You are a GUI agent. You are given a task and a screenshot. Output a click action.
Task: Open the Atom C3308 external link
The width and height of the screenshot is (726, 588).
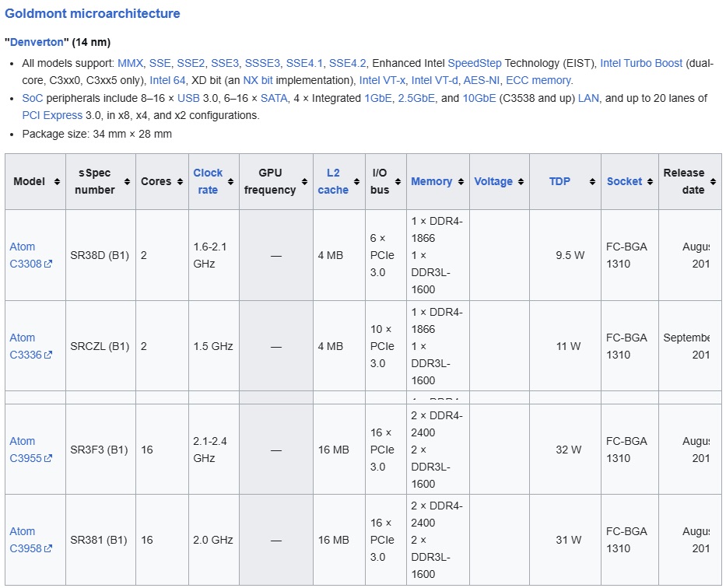30,255
